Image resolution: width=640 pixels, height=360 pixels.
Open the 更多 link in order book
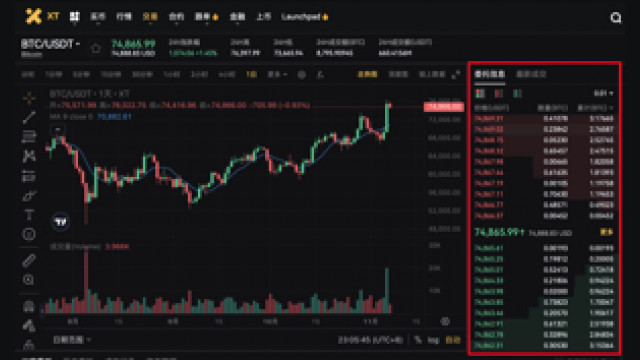pos(607,232)
